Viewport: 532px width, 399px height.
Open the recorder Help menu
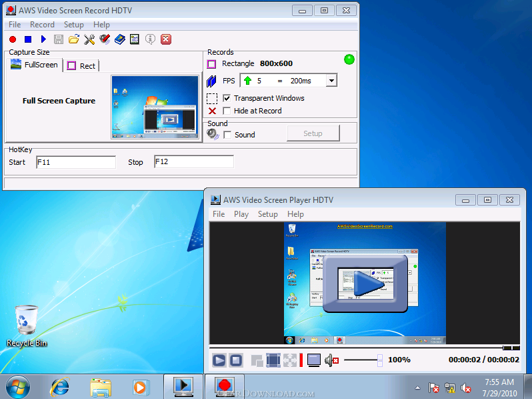101,25
